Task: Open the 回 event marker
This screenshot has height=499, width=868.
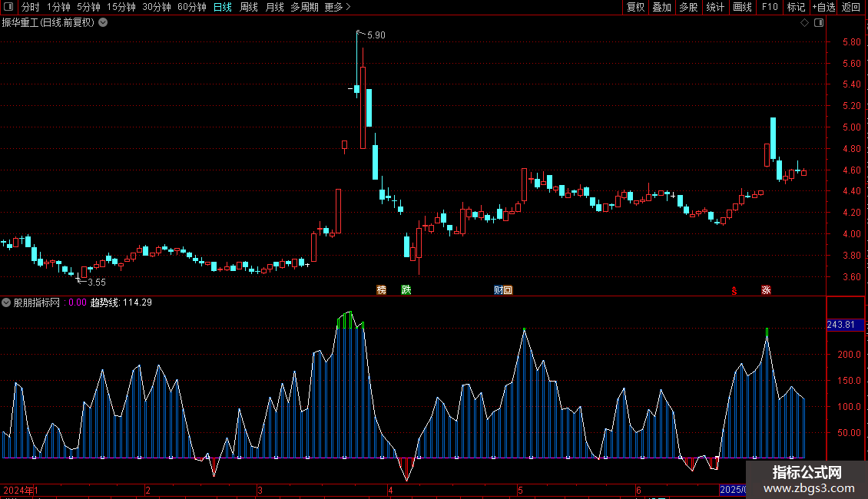Action: pos(509,290)
